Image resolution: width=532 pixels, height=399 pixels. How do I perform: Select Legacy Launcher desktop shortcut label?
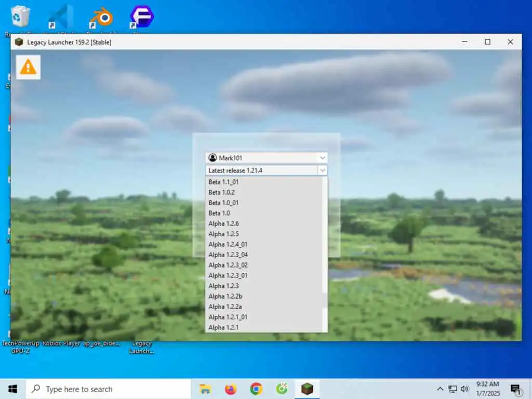pos(141,348)
